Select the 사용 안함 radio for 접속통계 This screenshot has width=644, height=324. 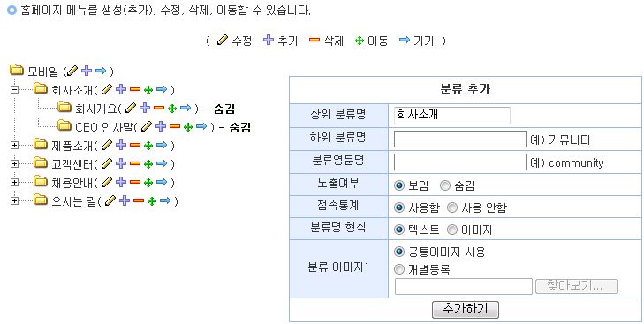(451, 207)
